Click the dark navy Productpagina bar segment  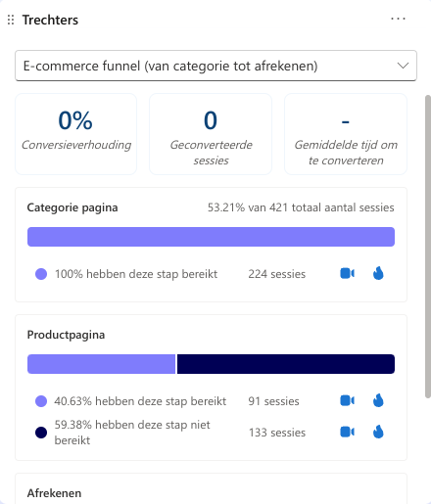pyautogui.click(x=286, y=364)
